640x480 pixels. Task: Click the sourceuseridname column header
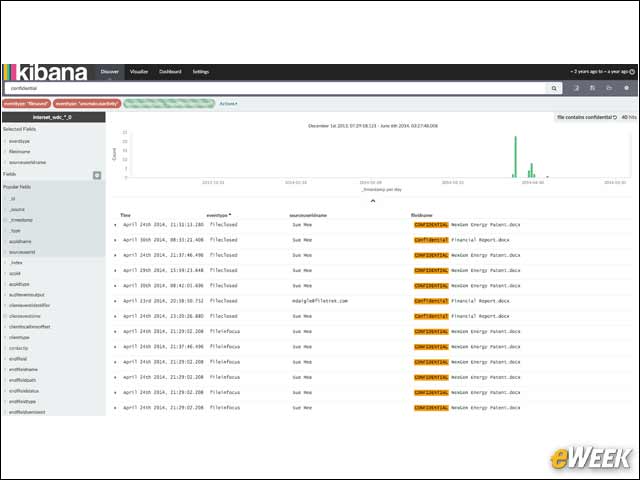308,215
